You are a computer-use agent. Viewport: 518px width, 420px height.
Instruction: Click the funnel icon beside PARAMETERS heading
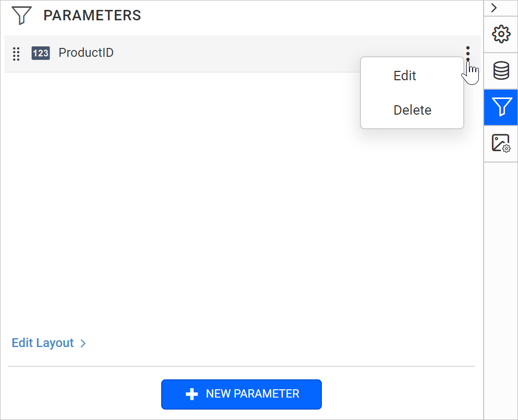click(21, 16)
